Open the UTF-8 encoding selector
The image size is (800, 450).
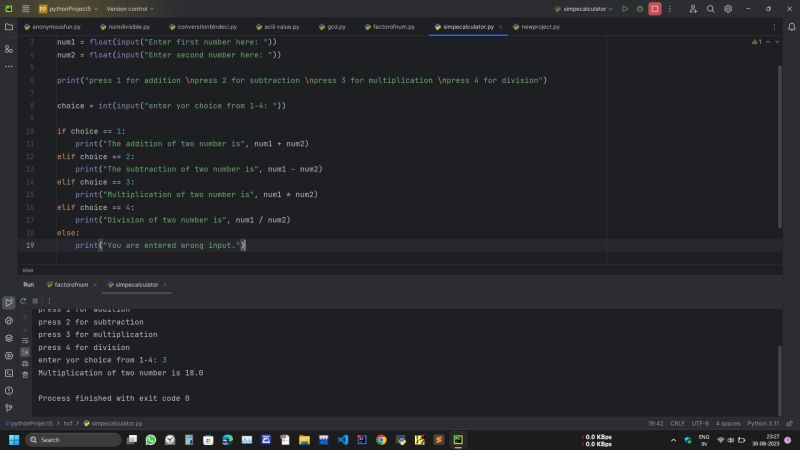[700, 423]
